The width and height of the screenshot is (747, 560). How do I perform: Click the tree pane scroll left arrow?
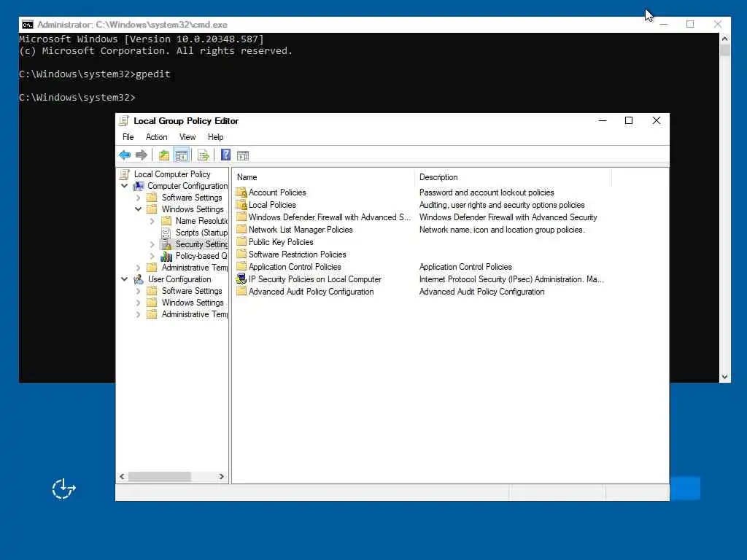[123, 477]
